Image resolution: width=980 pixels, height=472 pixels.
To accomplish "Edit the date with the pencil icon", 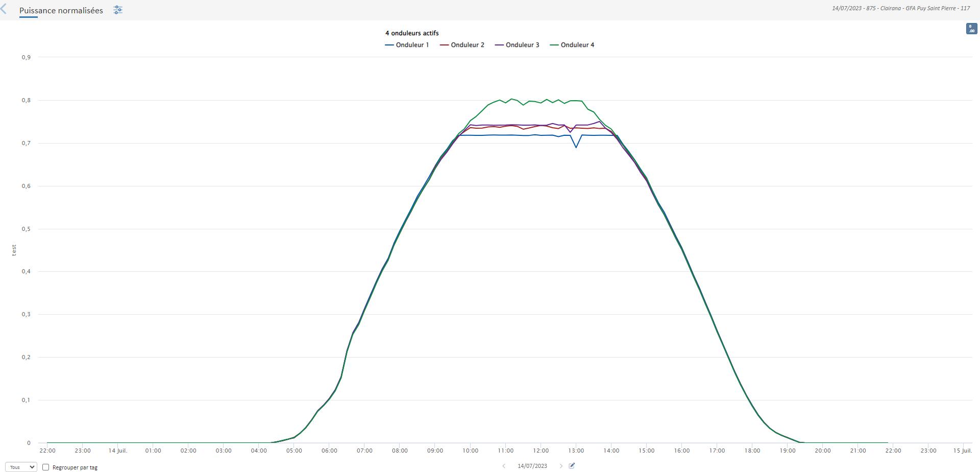I will click(x=572, y=466).
